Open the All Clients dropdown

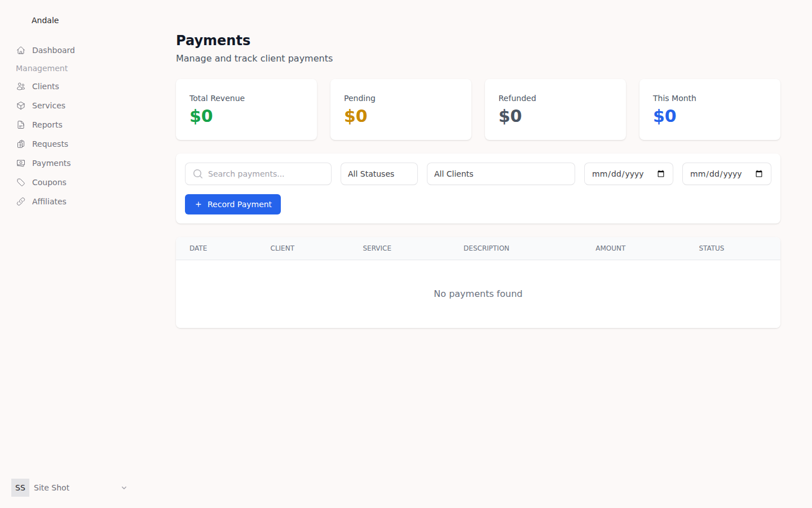(x=501, y=174)
